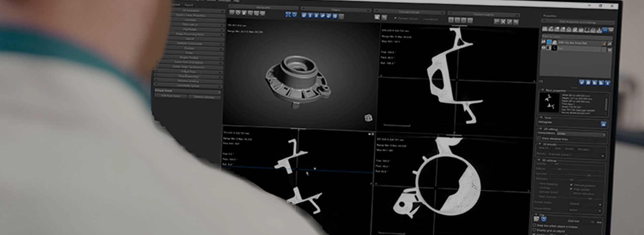Click the first Translate/Rotate toolbar icon

pyautogui.click(x=377, y=17)
